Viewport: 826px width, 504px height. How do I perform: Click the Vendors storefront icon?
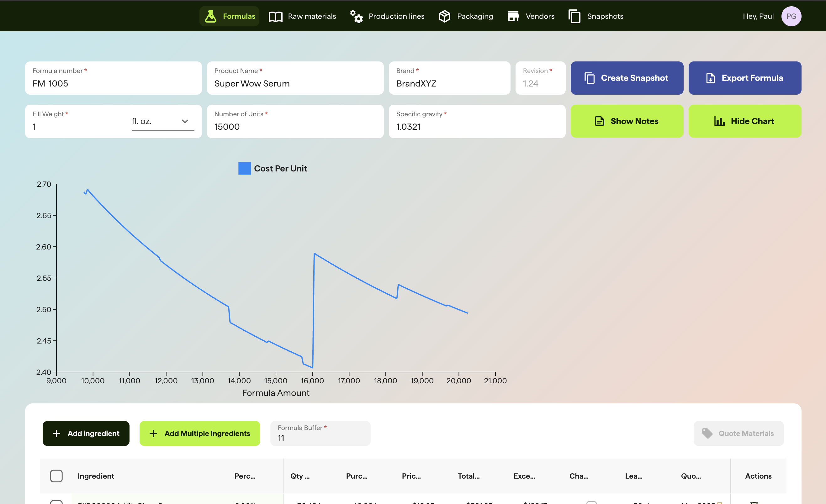513,16
